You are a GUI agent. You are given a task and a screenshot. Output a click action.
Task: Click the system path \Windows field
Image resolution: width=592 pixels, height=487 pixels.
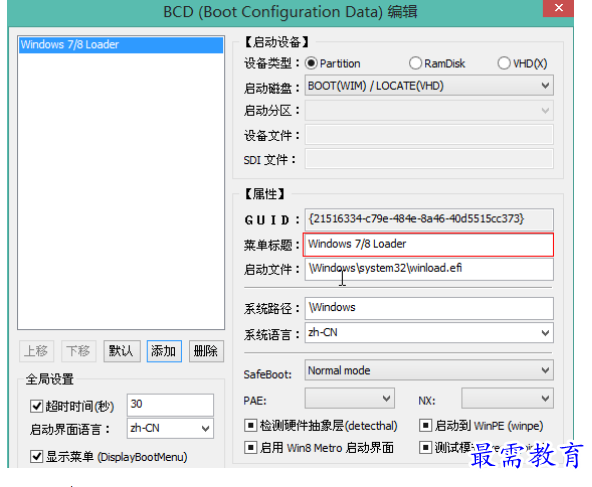point(429,308)
